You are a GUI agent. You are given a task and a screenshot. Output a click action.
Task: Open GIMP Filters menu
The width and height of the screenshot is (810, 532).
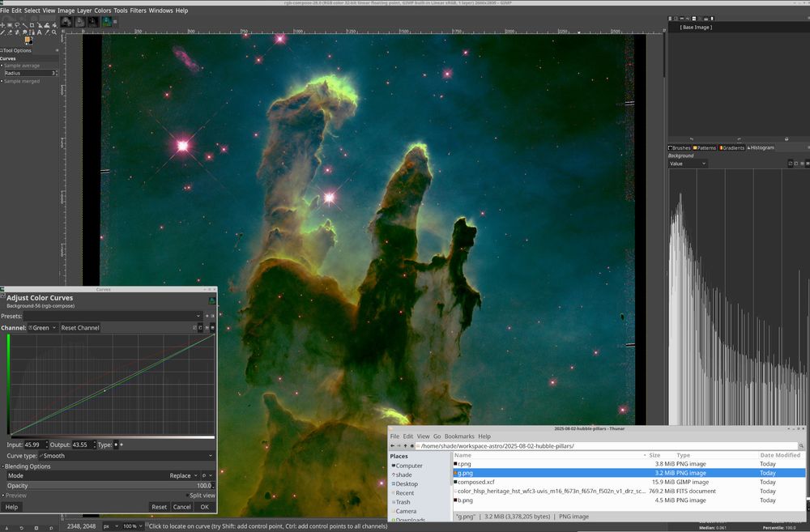pyautogui.click(x=138, y=11)
